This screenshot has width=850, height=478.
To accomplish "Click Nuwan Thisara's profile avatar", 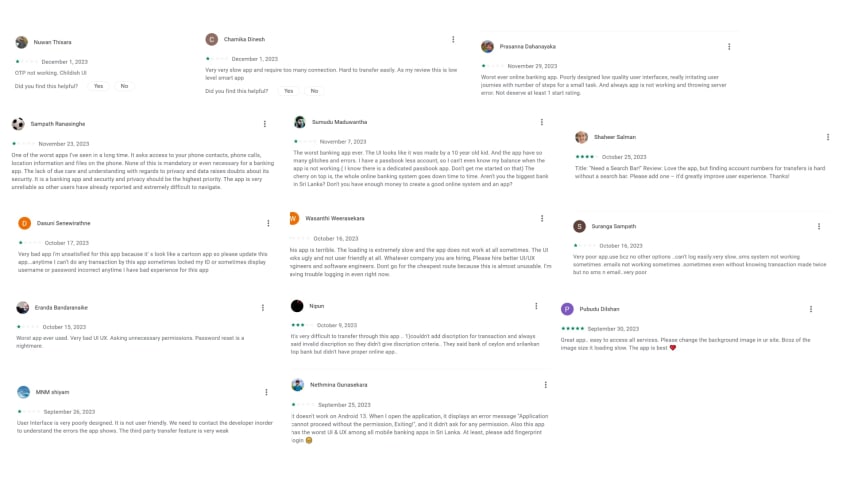I will click(22, 42).
